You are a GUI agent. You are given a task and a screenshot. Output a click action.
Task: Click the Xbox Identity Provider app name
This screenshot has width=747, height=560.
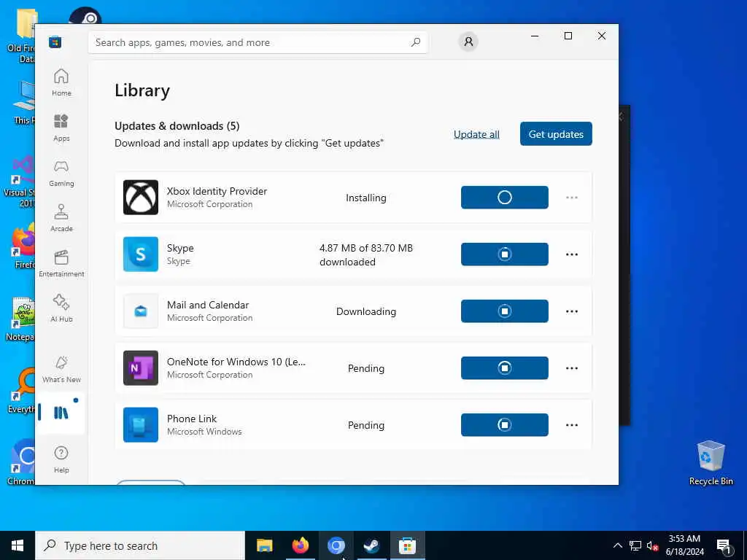(217, 191)
